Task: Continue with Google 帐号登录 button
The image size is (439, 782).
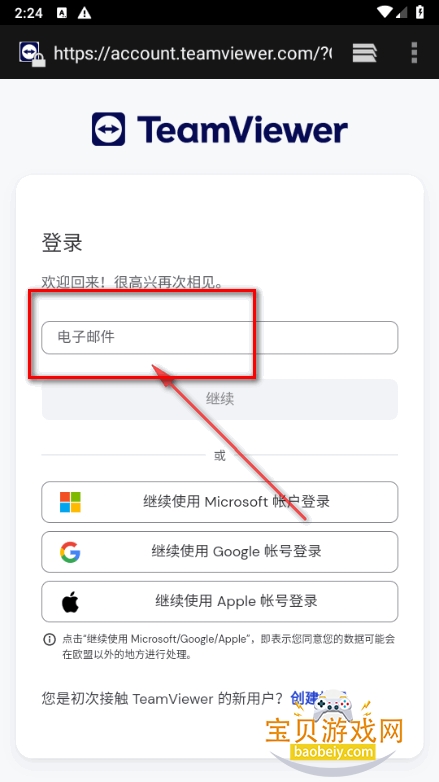Action: click(220, 552)
